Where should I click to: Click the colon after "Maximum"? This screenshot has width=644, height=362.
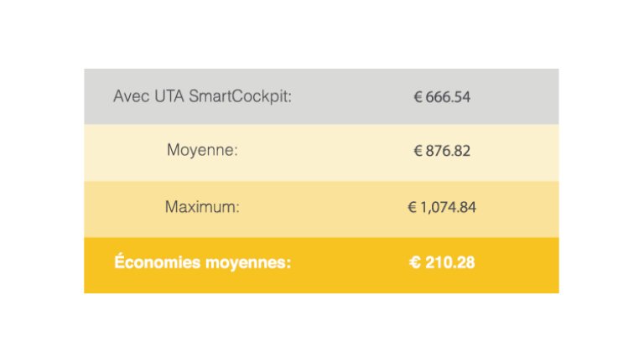click(x=237, y=208)
